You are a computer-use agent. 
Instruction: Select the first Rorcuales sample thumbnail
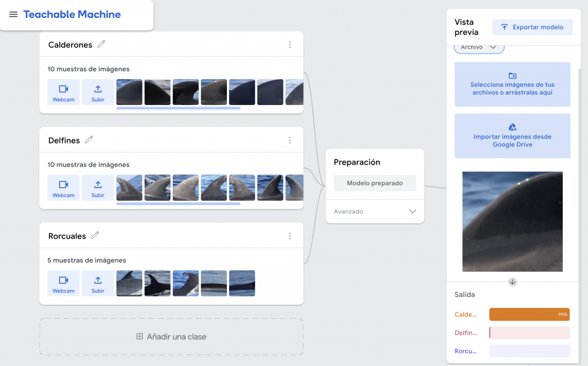click(129, 283)
